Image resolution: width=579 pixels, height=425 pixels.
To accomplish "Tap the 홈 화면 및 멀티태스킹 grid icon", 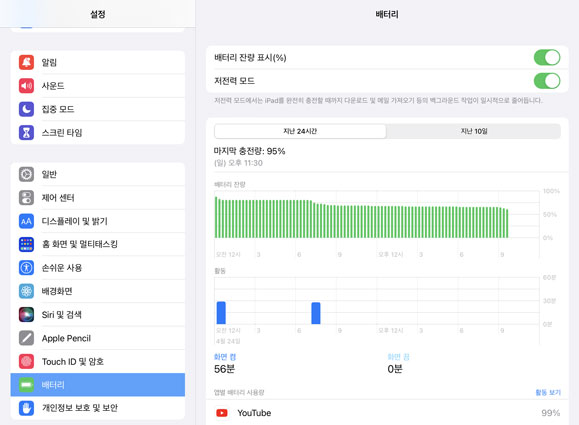I will [26, 244].
